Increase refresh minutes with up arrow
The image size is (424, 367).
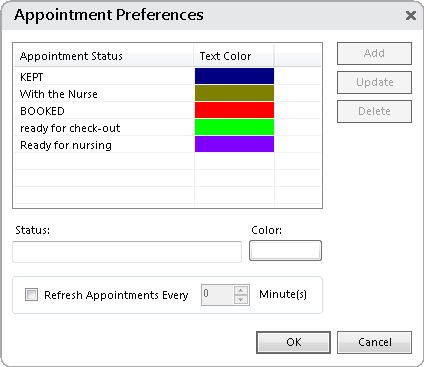click(x=241, y=290)
